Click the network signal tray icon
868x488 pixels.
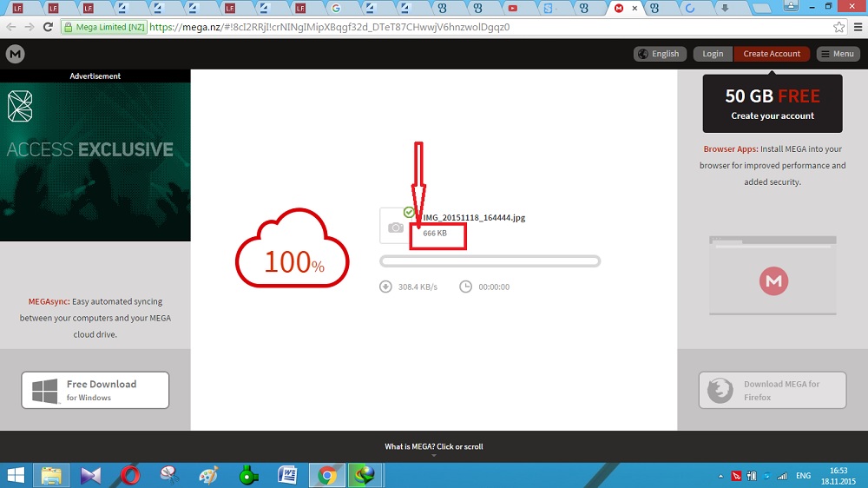782,476
